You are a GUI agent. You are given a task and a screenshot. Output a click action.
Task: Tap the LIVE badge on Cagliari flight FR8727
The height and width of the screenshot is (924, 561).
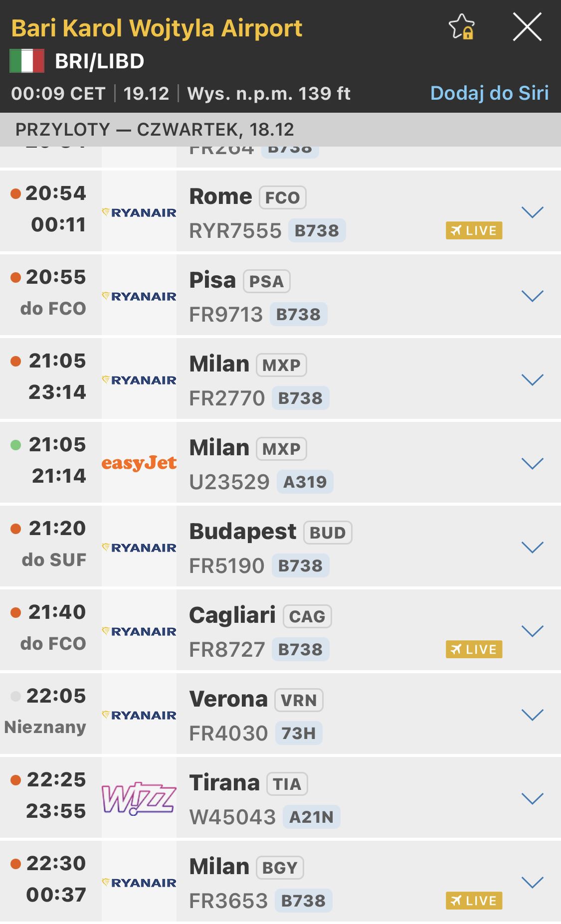474,650
